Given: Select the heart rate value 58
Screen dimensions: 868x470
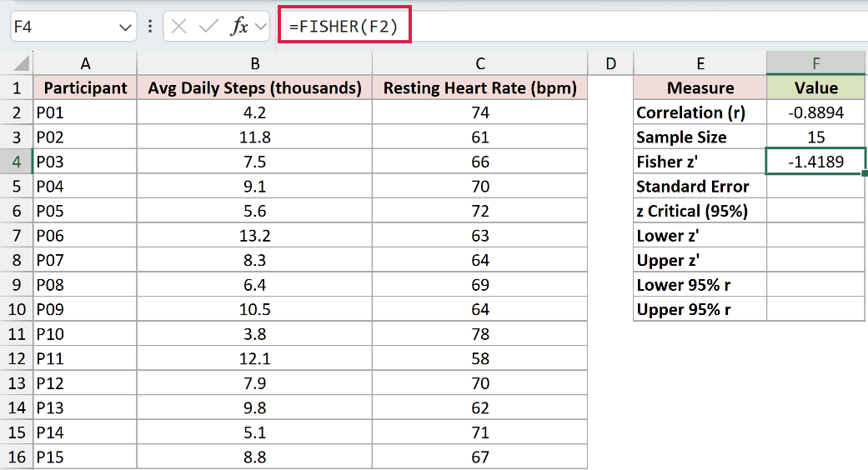Looking at the screenshot, I should coord(480,358).
